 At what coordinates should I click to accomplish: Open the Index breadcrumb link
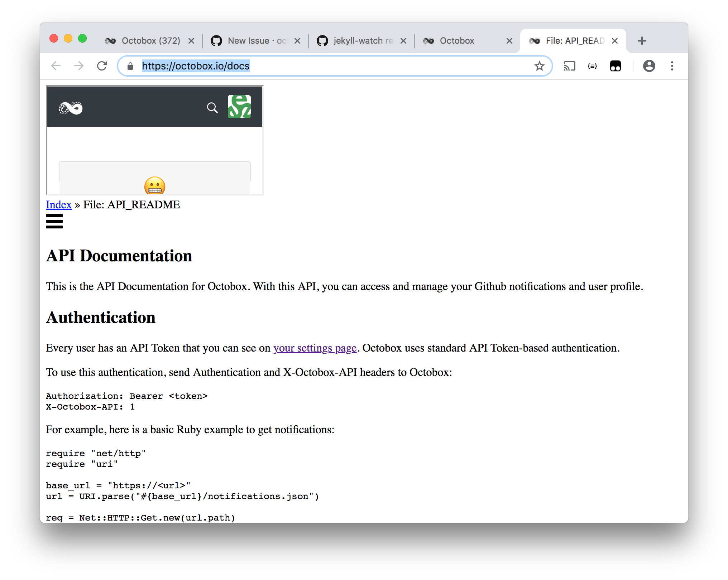pyautogui.click(x=58, y=205)
